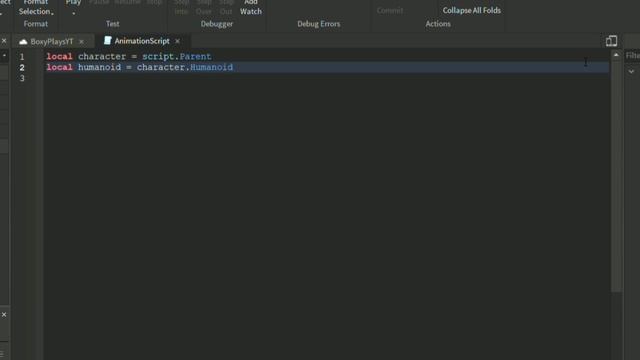Image resolution: width=640 pixels, height=360 pixels.
Task: Click the word character in line 1
Action: (x=102, y=56)
